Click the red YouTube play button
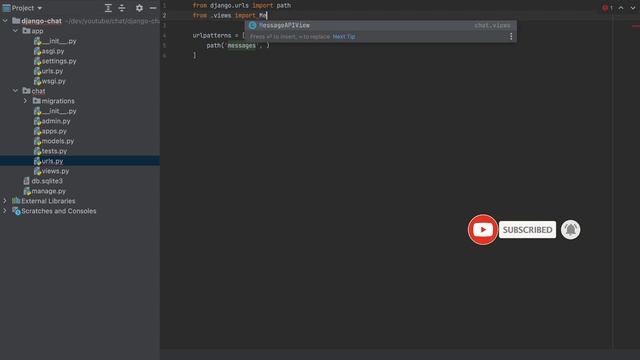 482,230
